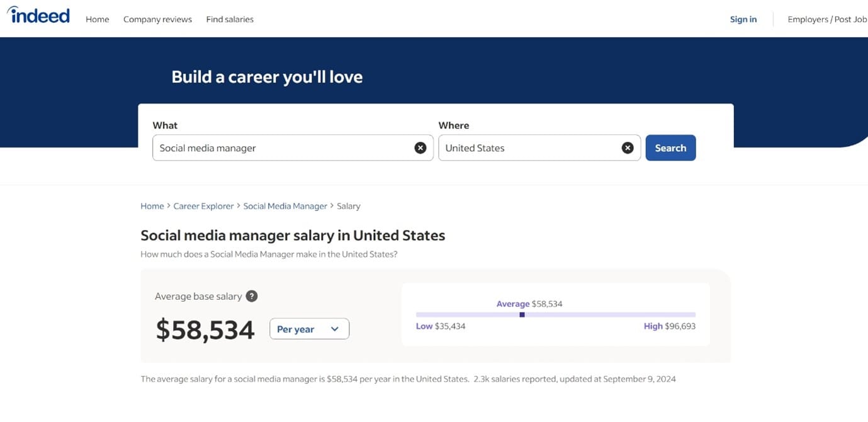Expand the Per year pay period dropdown
868x422 pixels.
[309, 329]
